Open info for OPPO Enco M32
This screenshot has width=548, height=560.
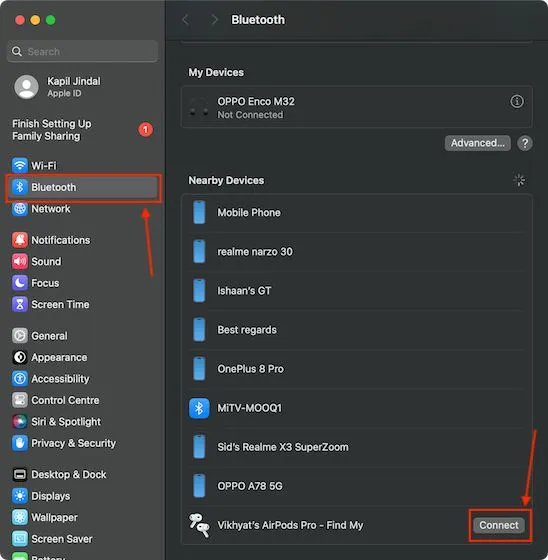[x=517, y=101]
